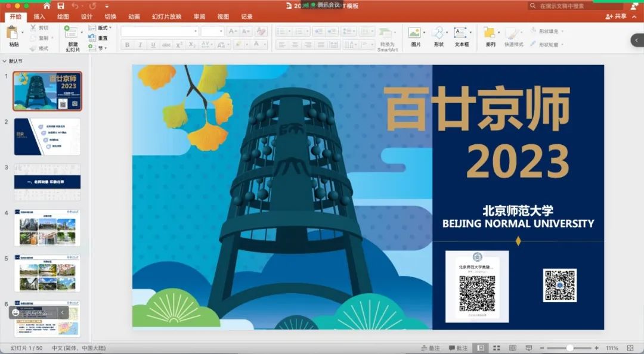Image resolution: width=644 pixels, height=354 pixels.
Task: Increase font size with large A icon
Action: [233, 31]
